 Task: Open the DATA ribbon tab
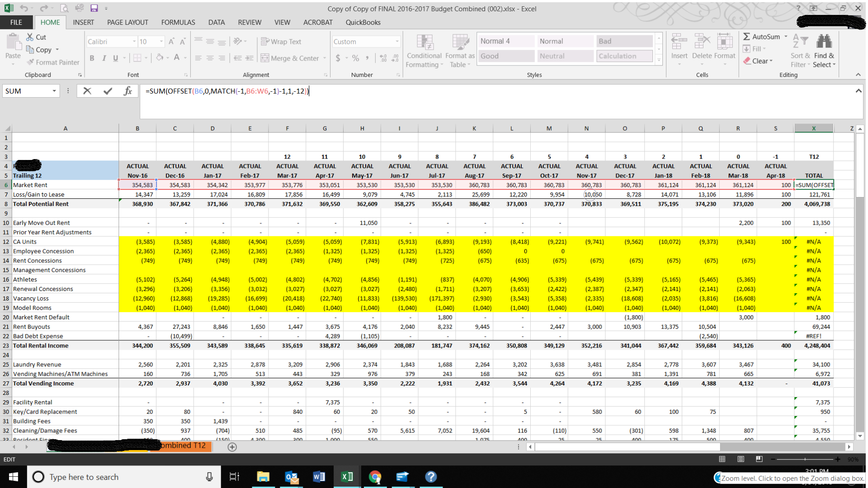coord(216,23)
